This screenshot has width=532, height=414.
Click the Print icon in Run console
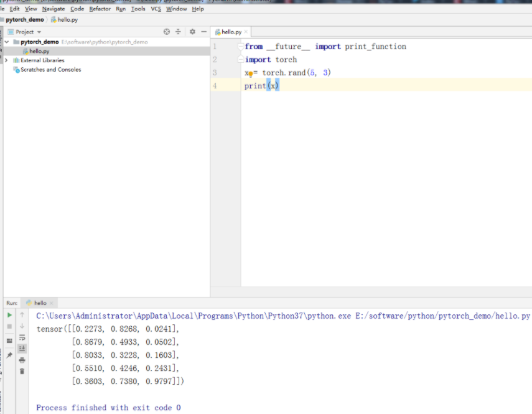[x=22, y=360]
